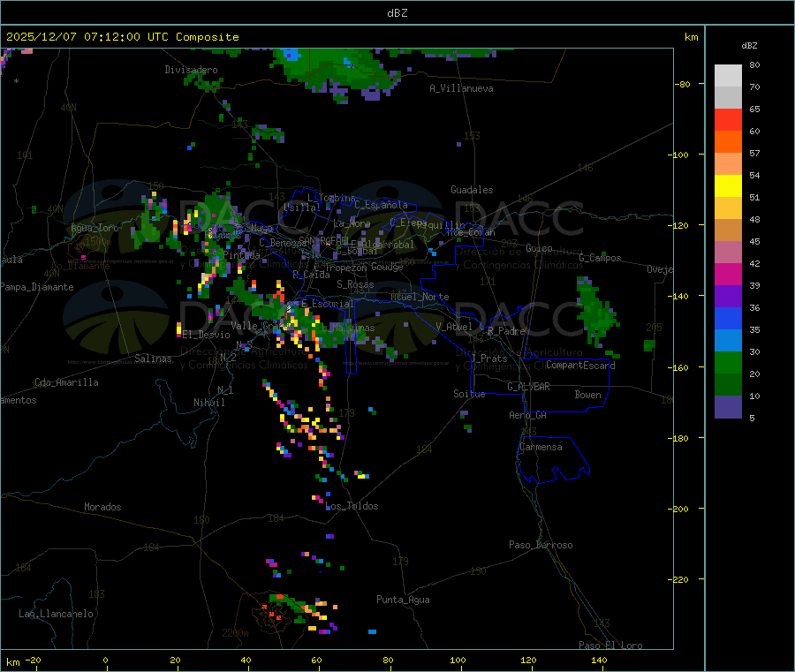Click the 'A_Villanueva' map label
This screenshot has width=795, height=672.
461,88
